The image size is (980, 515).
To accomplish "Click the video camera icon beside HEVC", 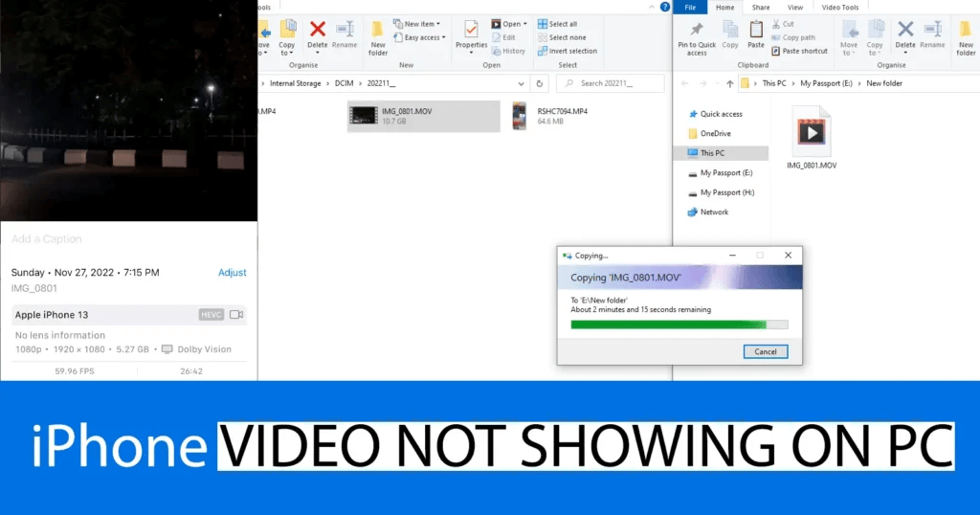I will (x=236, y=314).
